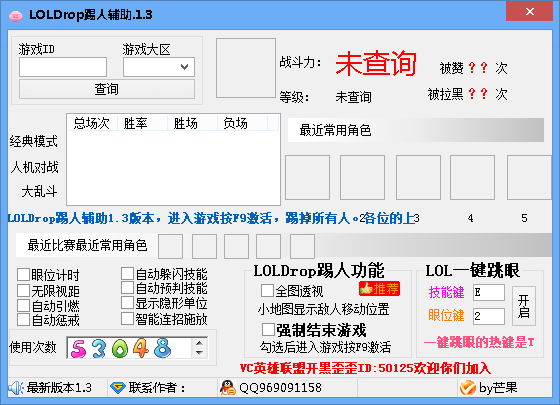Viewport: 560px width, 405px height.
Task: Click the QQ penguin icon in status bar
Action: point(227,388)
